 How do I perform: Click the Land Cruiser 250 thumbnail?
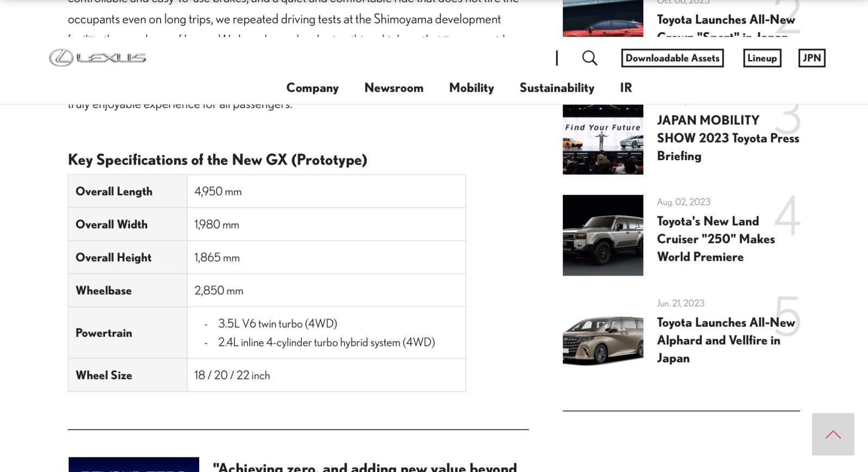(603, 235)
